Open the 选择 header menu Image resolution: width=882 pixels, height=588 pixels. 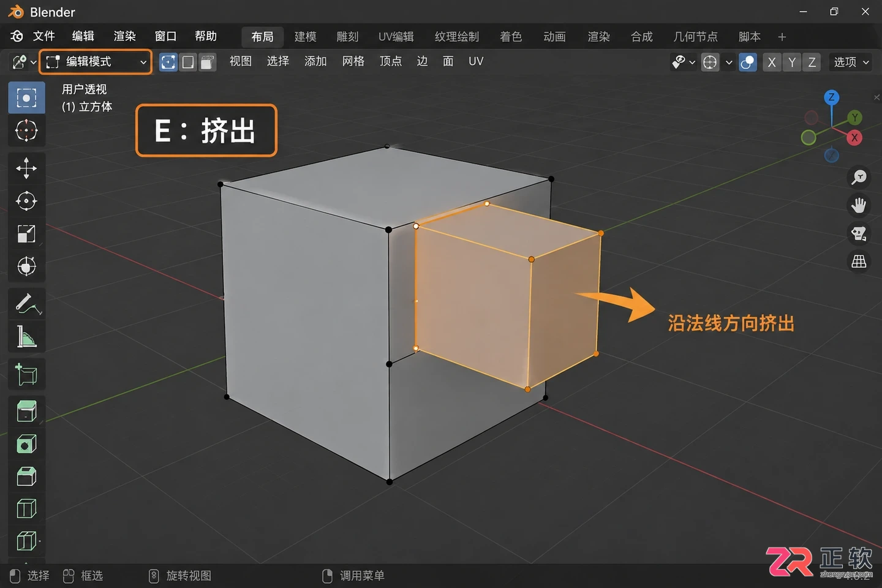[x=278, y=61]
